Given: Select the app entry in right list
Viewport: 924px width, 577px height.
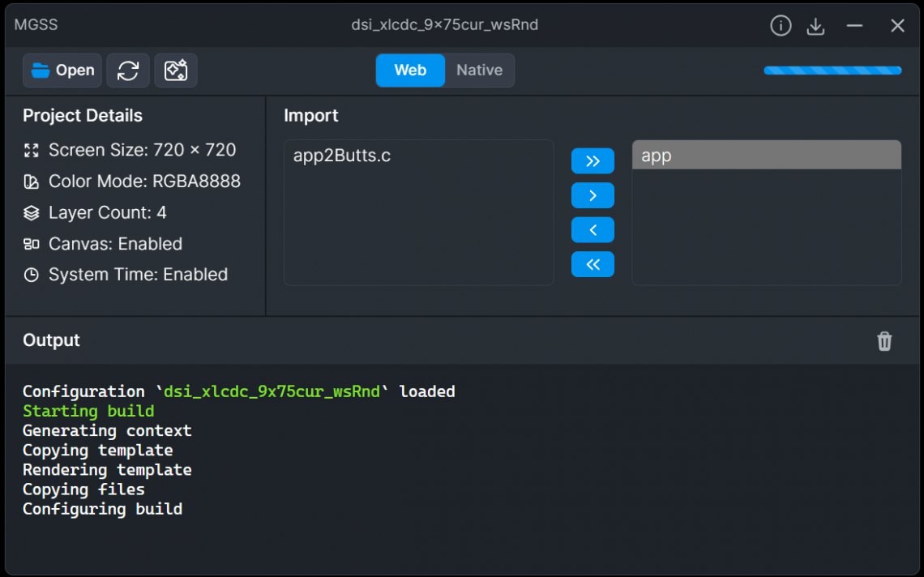Looking at the screenshot, I should (766, 156).
